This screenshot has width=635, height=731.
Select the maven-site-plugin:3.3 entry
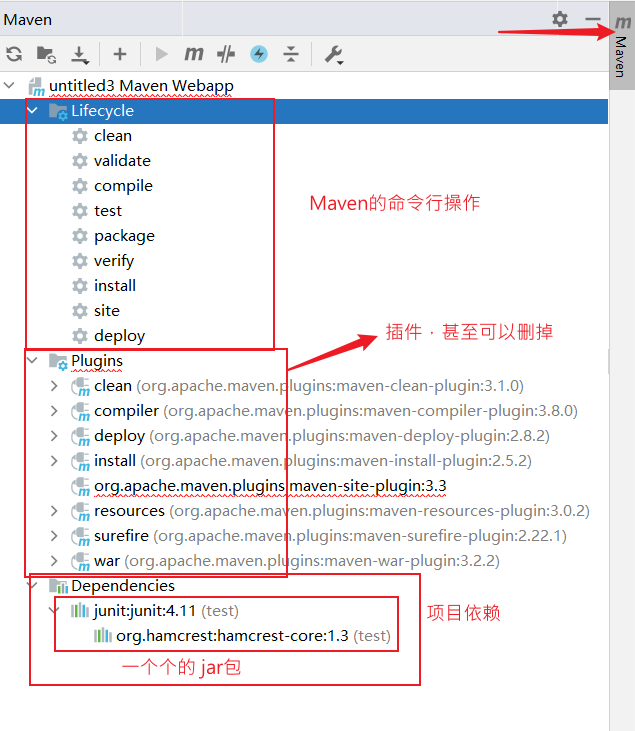click(x=270, y=486)
